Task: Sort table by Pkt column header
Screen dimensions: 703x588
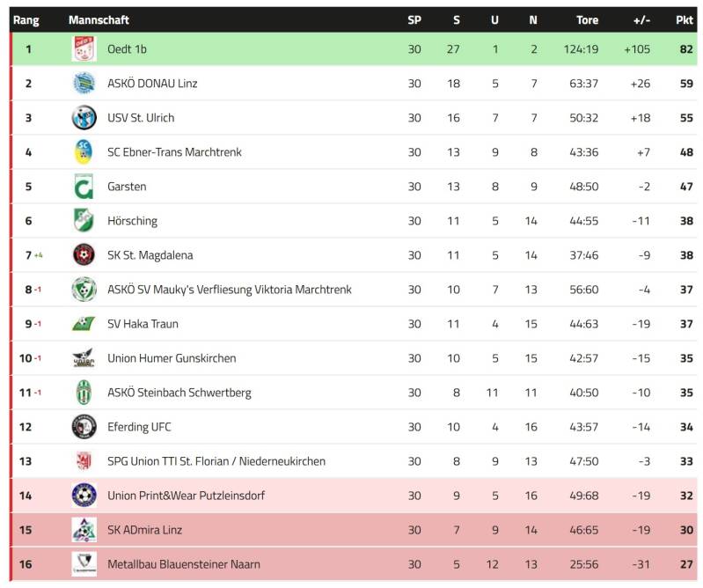Action: [685, 20]
